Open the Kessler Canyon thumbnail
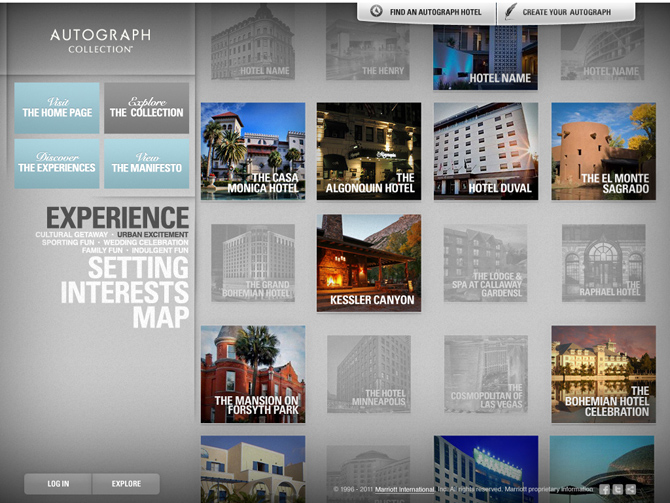The height and width of the screenshot is (503, 670). [x=369, y=263]
